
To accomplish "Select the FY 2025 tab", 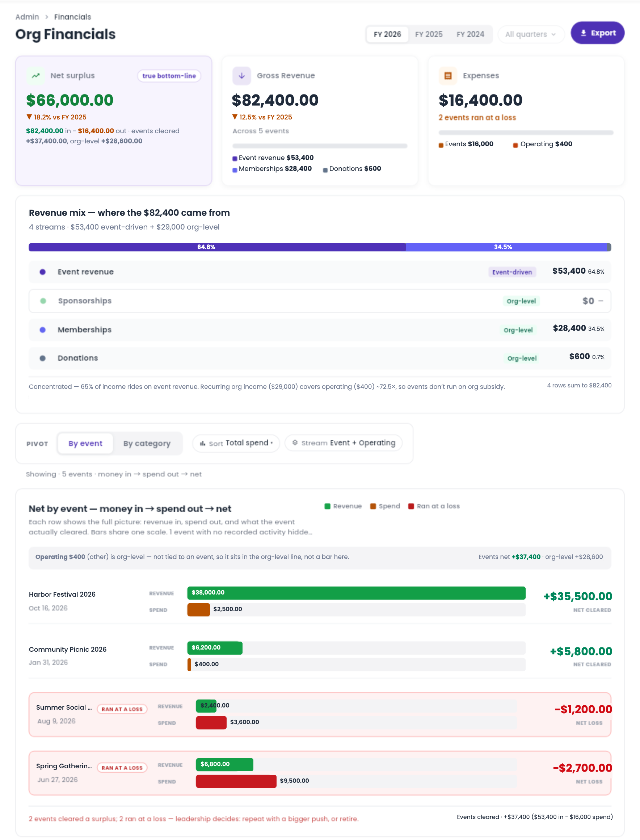I will tap(429, 34).
